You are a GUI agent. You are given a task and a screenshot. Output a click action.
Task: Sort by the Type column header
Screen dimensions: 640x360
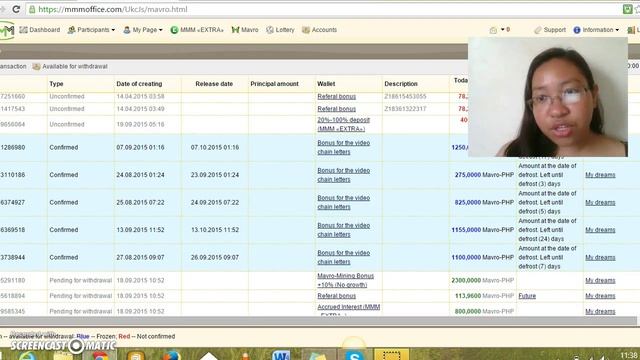tap(56, 84)
